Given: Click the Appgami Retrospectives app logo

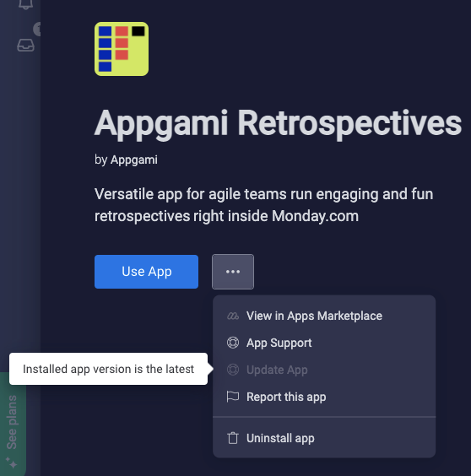Looking at the screenshot, I should point(122,49).
